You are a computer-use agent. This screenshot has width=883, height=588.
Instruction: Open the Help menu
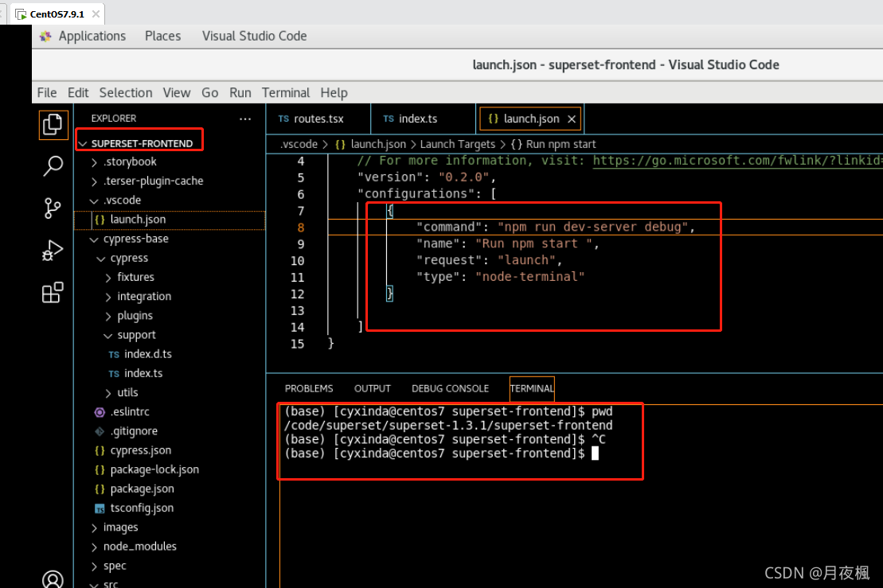pos(334,93)
